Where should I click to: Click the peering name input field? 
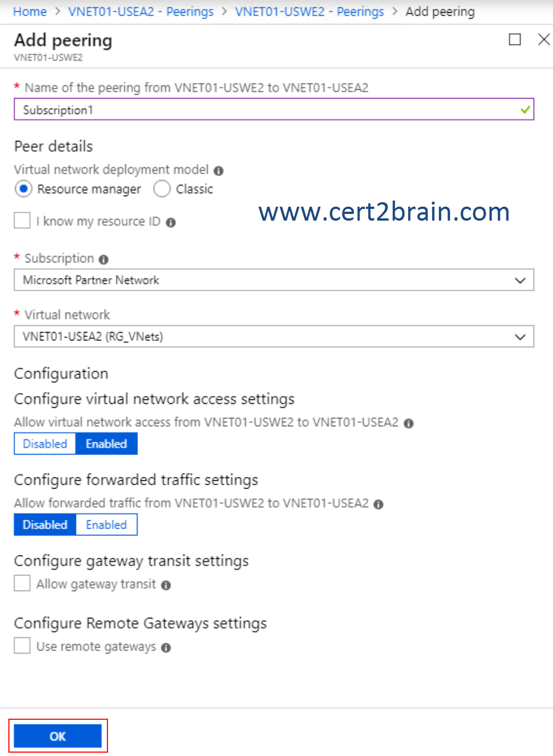[x=274, y=110]
